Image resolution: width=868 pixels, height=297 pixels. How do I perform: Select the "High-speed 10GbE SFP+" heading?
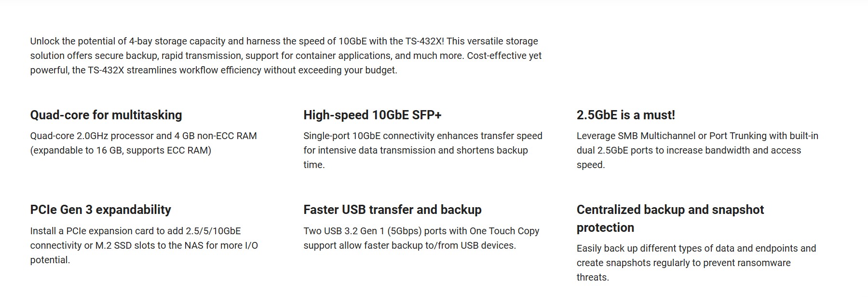pos(372,115)
